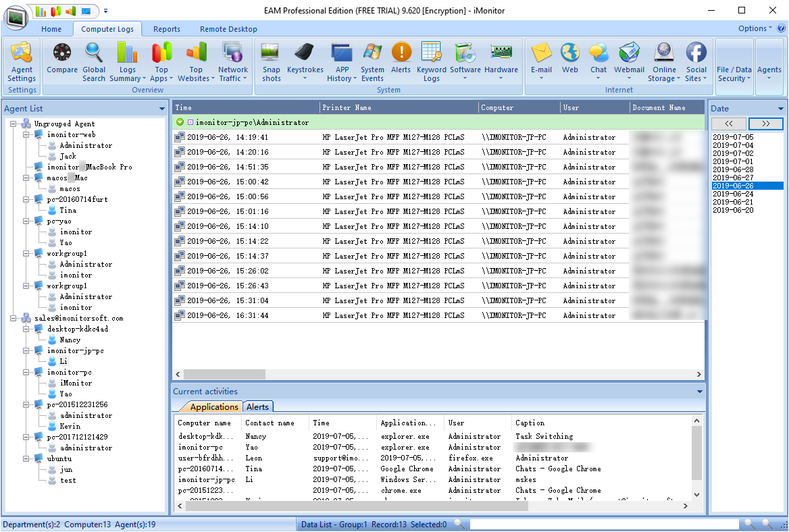789x532 pixels.
Task: Click search magnifier in status bar
Action: (459, 524)
